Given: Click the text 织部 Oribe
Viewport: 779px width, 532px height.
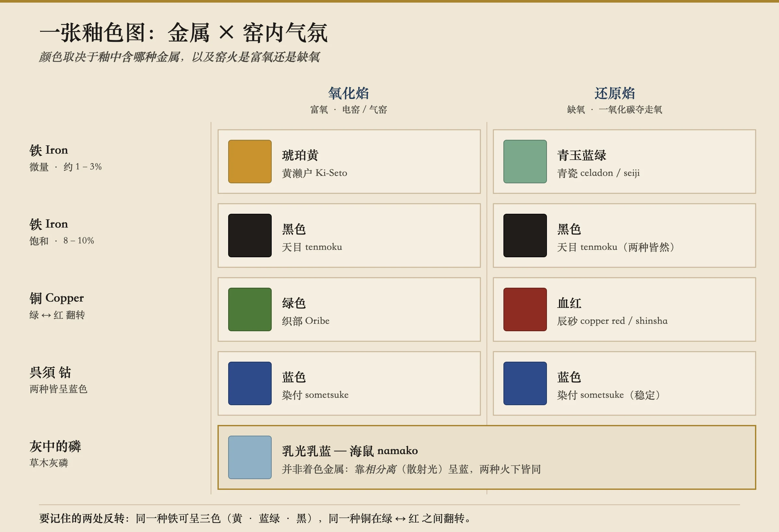Looking at the screenshot, I should pyautogui.click(x=306, y=321).
